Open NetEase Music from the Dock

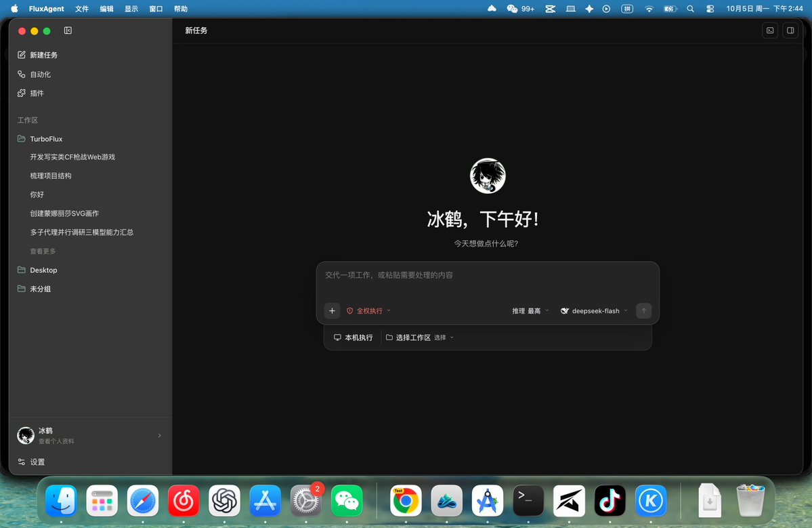tap(184, 500)
